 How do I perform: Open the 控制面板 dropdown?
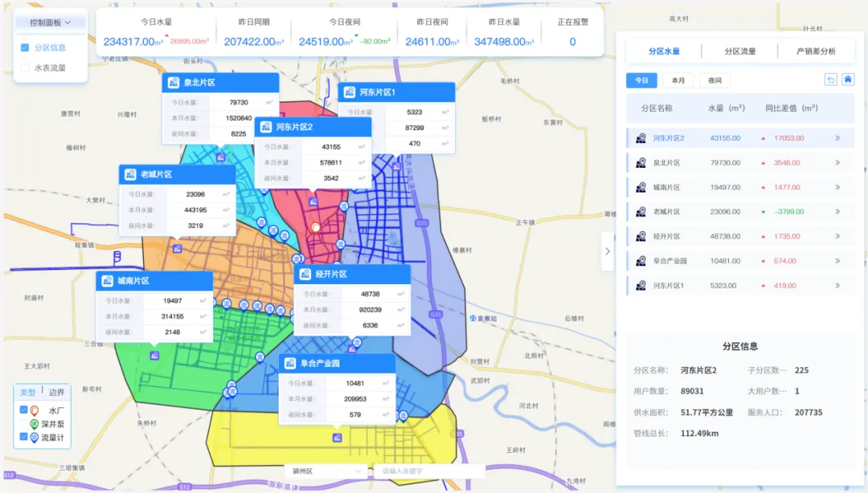51,22
